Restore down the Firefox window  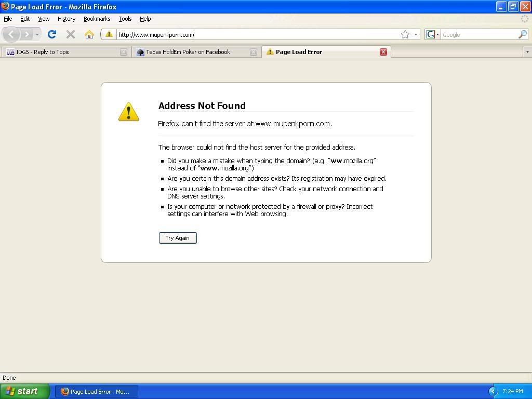[x=513, y=6]
